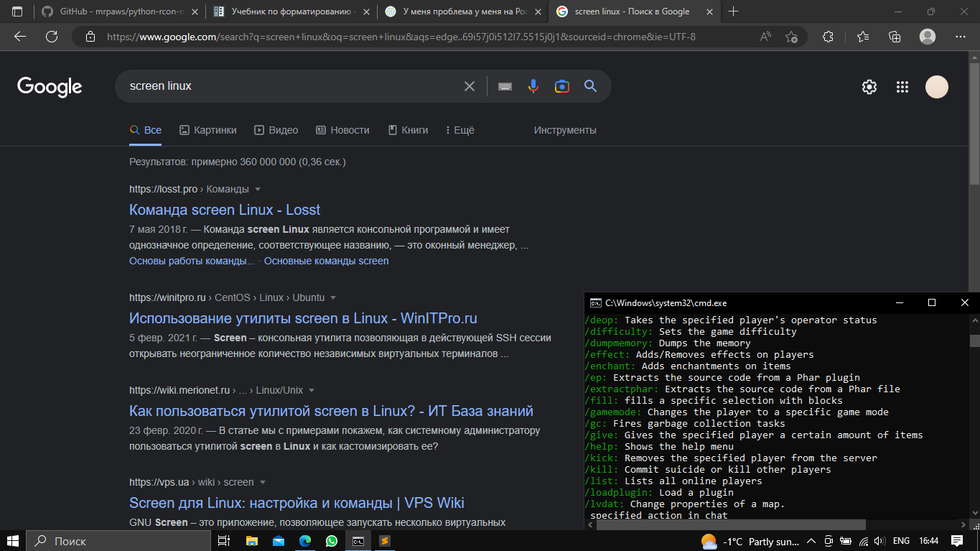Open a new browser tab
This screenshot has height=551, width=980.
pos(734,11)
